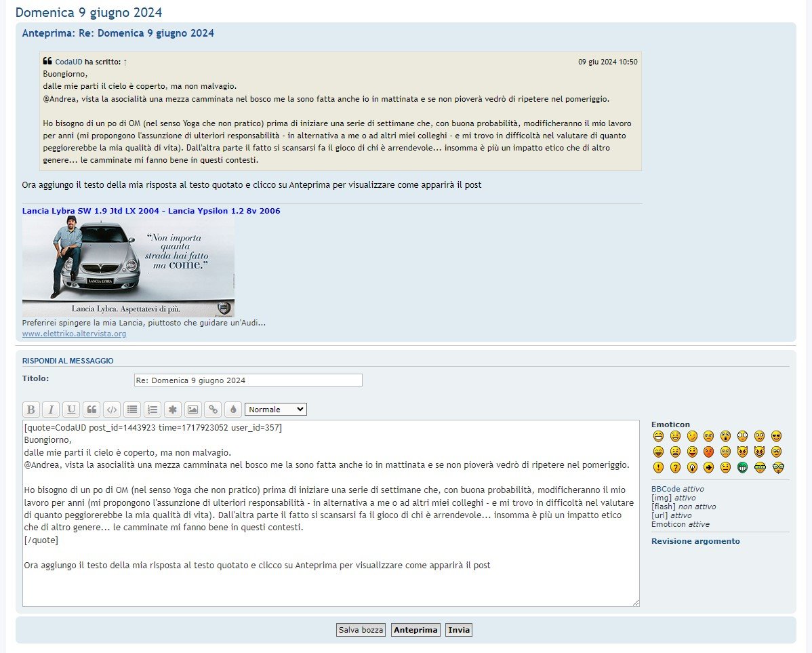The height and width of the screenshot is (653, 812).
Task: Click the underline formatting button
Action: coord(71,410)
